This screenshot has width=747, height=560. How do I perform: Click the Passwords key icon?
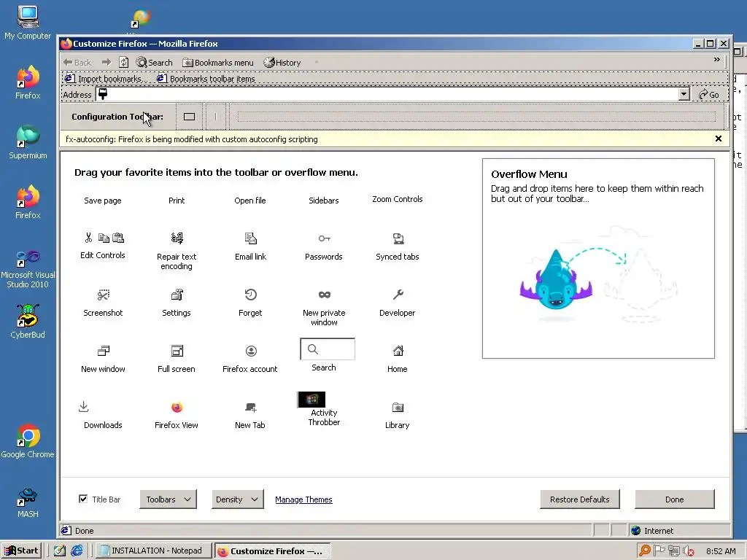tap(324, 238)
